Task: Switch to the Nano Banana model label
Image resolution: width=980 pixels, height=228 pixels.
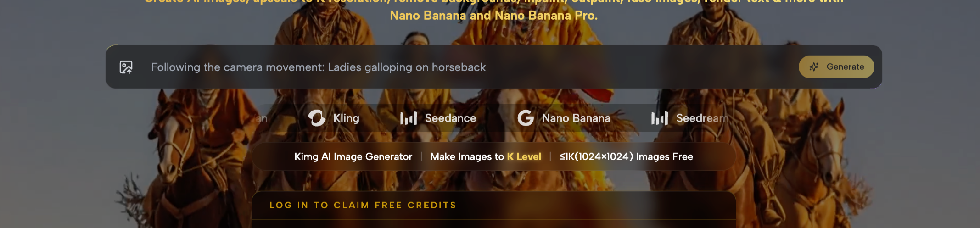Action: [576, 118]
